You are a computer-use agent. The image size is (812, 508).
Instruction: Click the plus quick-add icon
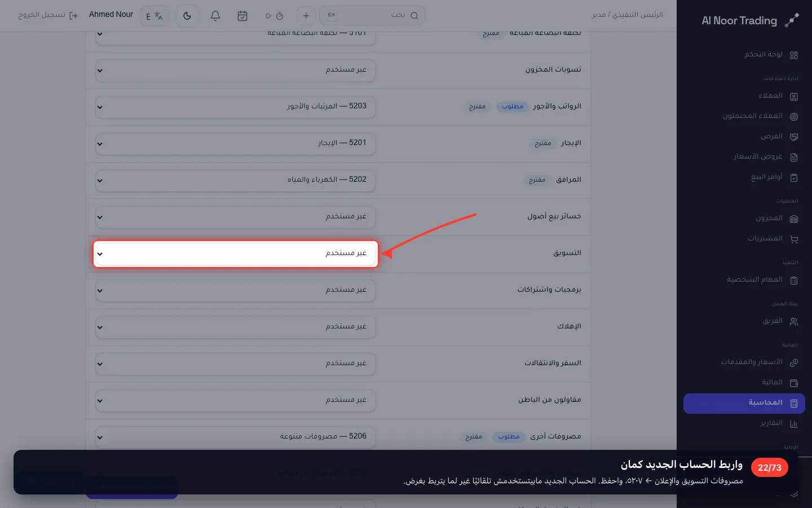tap(306, 16)
